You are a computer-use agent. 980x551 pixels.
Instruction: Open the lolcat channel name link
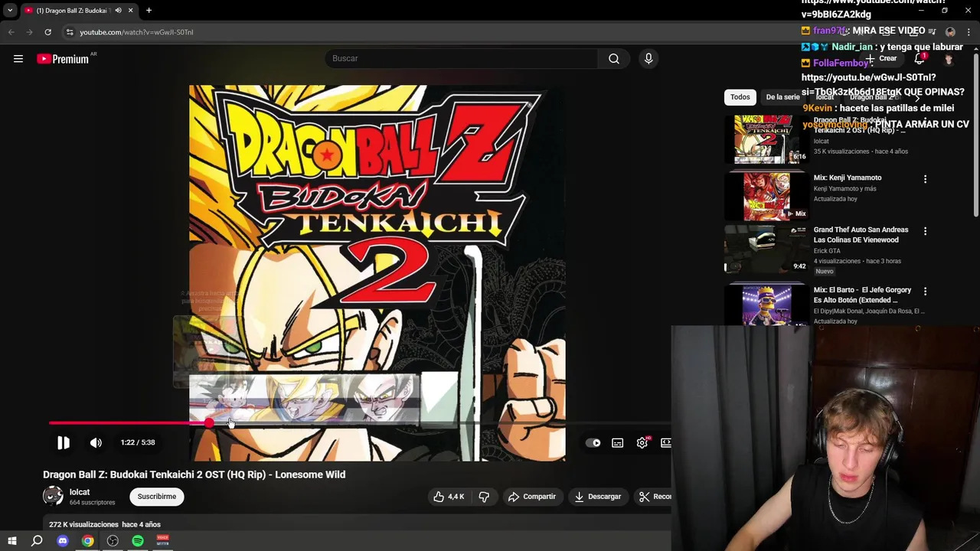coord(80,492)
